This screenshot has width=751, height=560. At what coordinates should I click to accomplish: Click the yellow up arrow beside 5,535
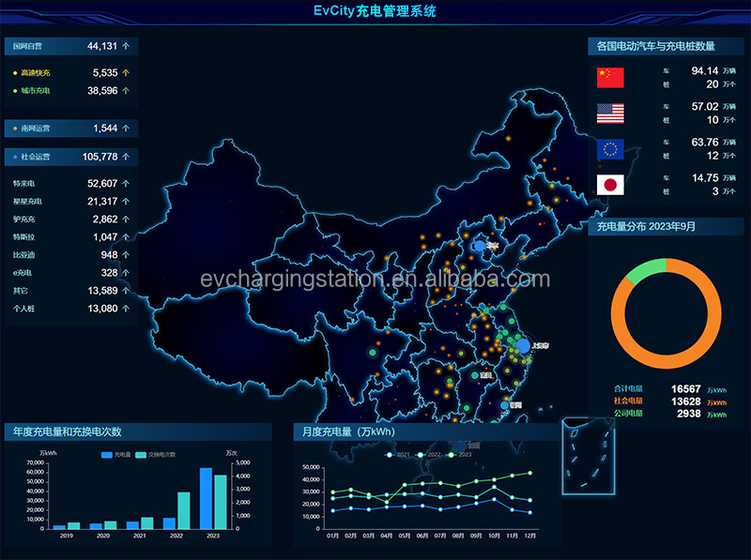[x=126, y=73]
